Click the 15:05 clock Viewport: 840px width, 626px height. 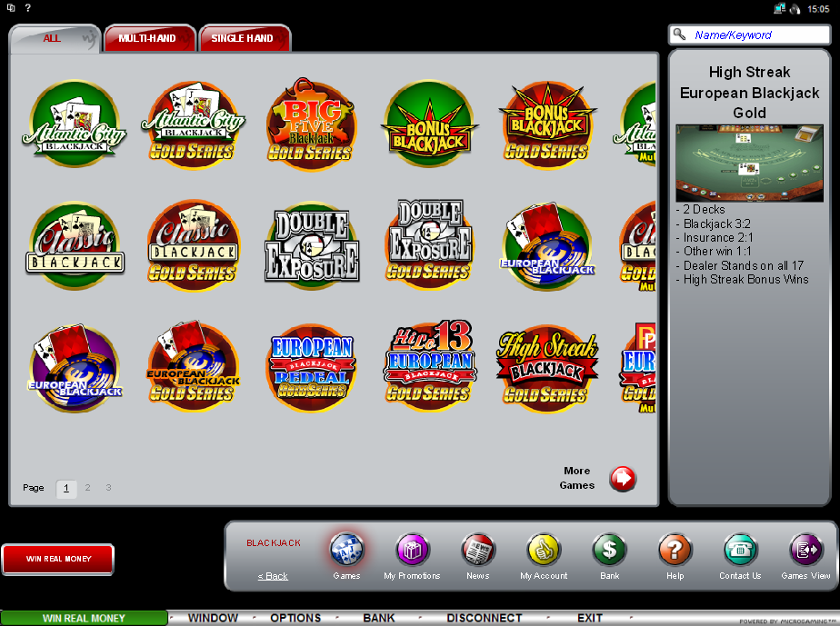tap(818, 8)
